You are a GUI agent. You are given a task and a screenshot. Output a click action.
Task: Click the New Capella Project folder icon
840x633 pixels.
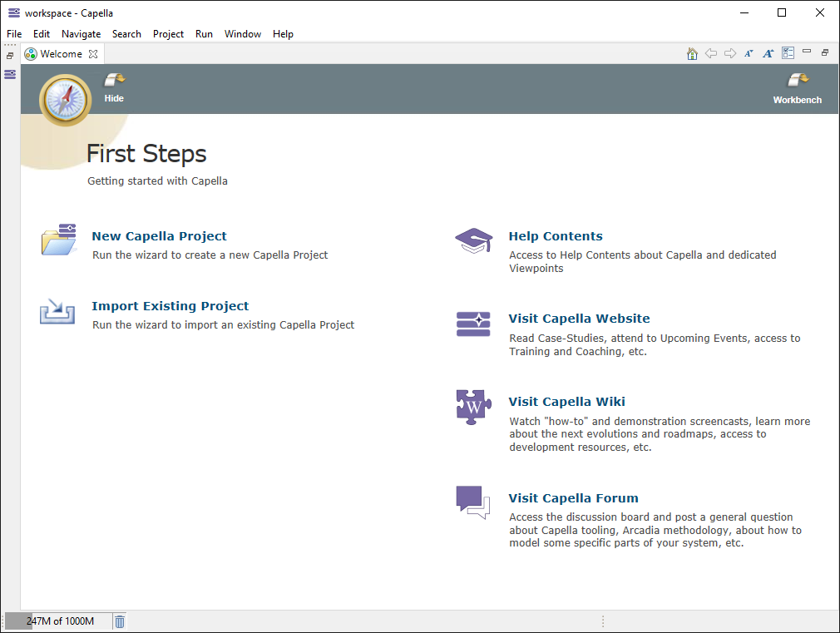(x=57, y=240)
